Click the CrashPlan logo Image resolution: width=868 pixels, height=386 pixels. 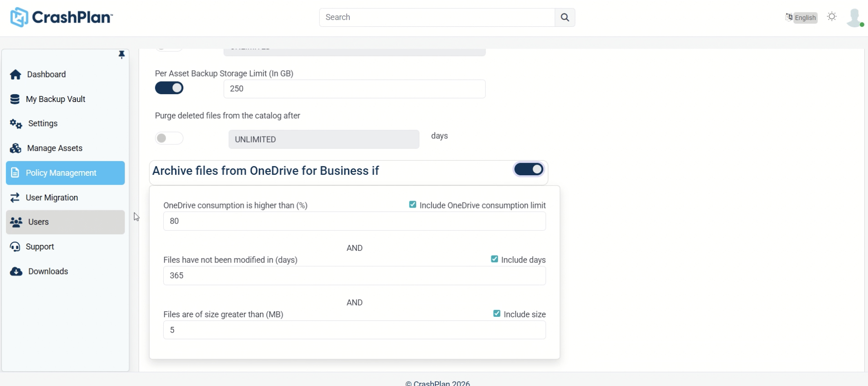pos(61,17)
